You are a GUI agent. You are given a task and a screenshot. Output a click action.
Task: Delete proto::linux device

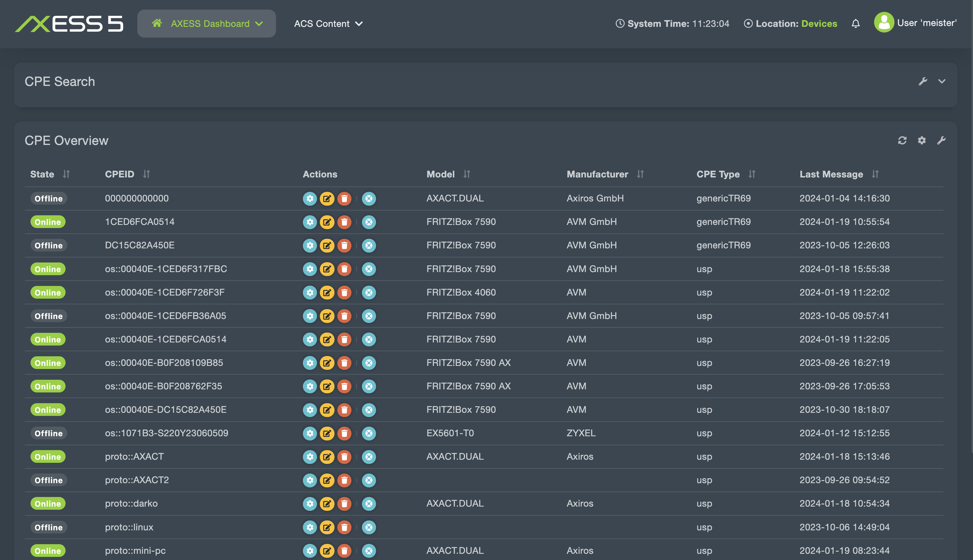coord(344,527)
